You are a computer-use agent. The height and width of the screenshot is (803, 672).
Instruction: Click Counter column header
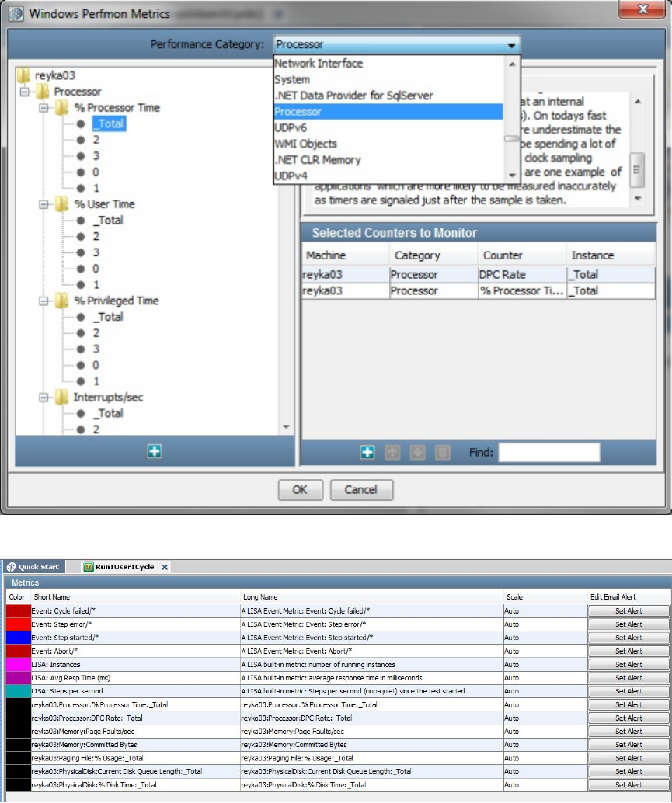(x=522, y=255)
